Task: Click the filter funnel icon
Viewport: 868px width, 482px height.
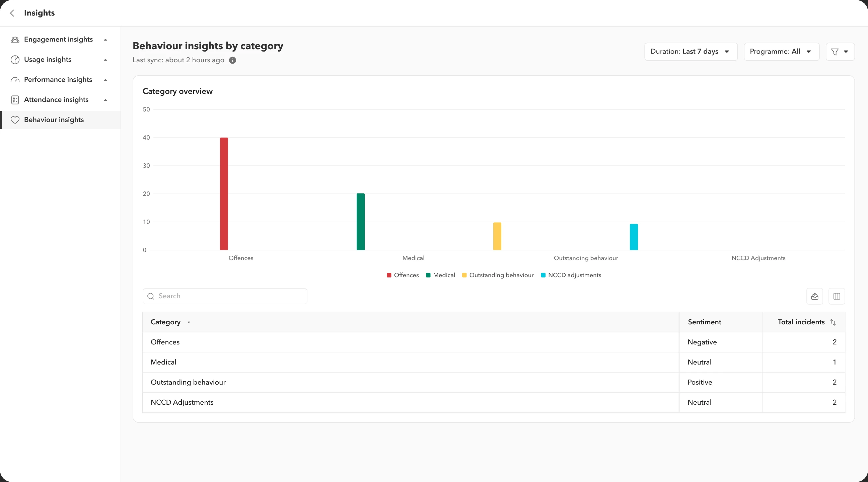Action: click(835, 52)
